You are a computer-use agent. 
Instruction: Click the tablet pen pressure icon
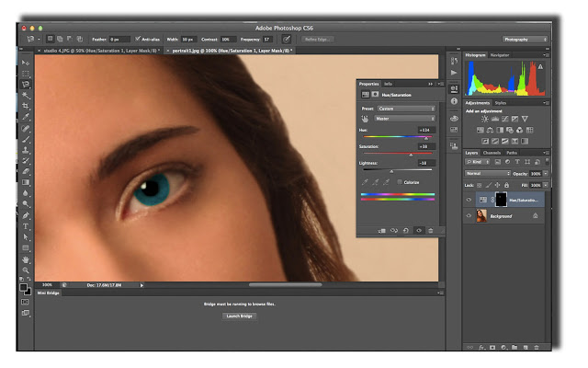tap(287, 39)
